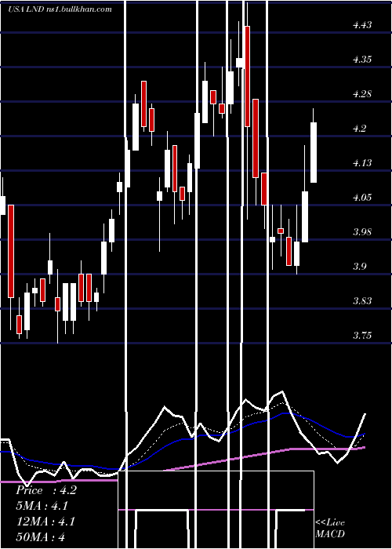Click the 3.9 price axis label
392x549 pixels.
(x=359, y=267)
